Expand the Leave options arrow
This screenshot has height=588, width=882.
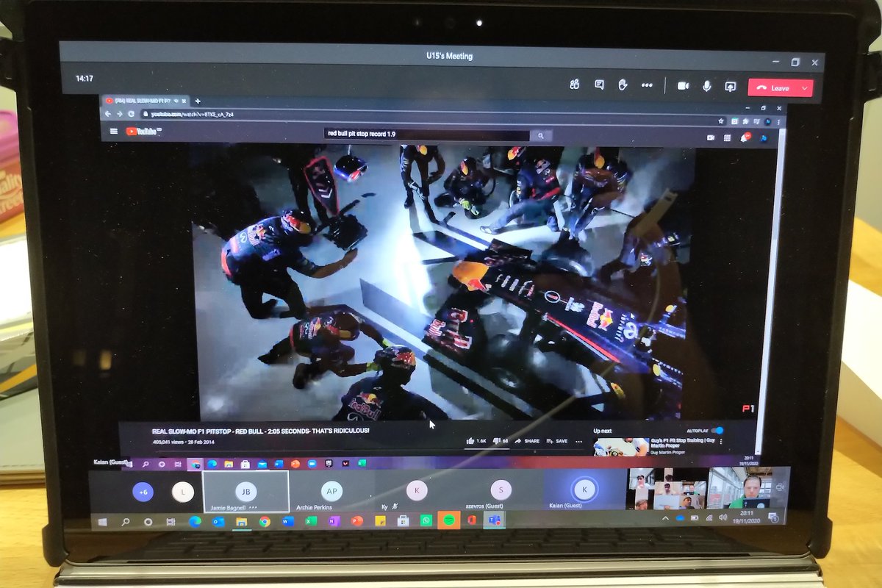[x=806, y=88]
